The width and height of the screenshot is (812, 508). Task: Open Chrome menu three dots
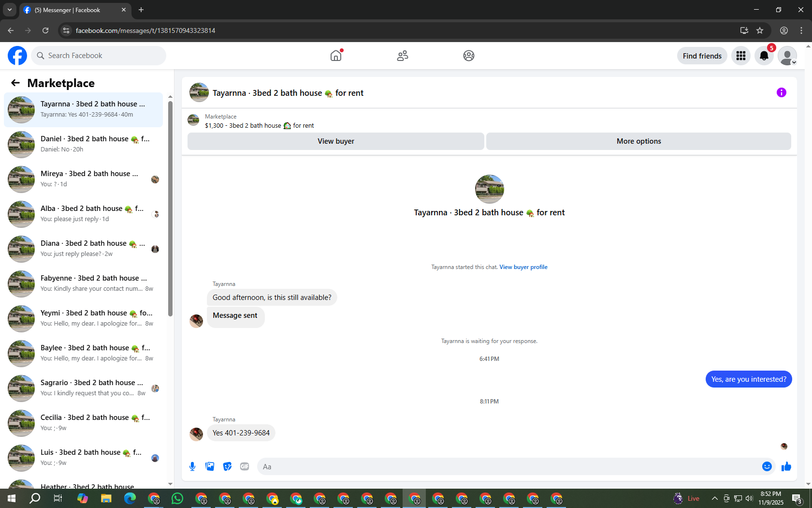[801, 30]
